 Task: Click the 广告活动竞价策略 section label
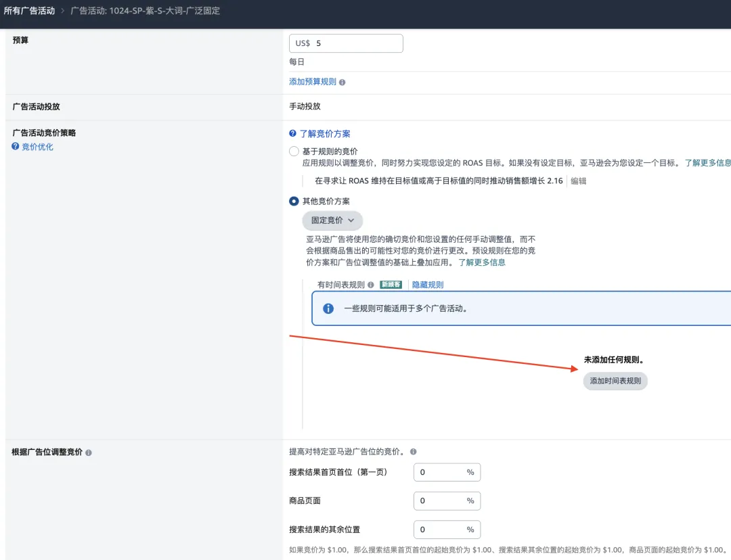tap(44, 133)
